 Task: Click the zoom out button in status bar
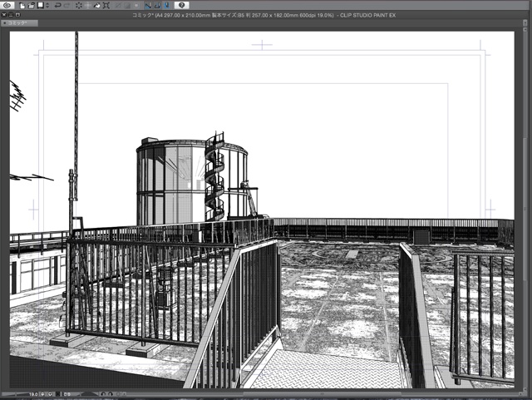tap(42, 394)
